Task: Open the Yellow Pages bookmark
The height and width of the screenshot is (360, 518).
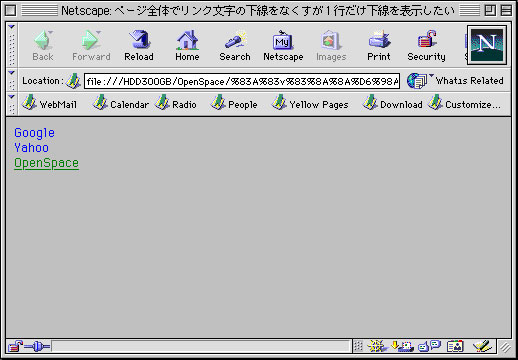Action: 310,104
